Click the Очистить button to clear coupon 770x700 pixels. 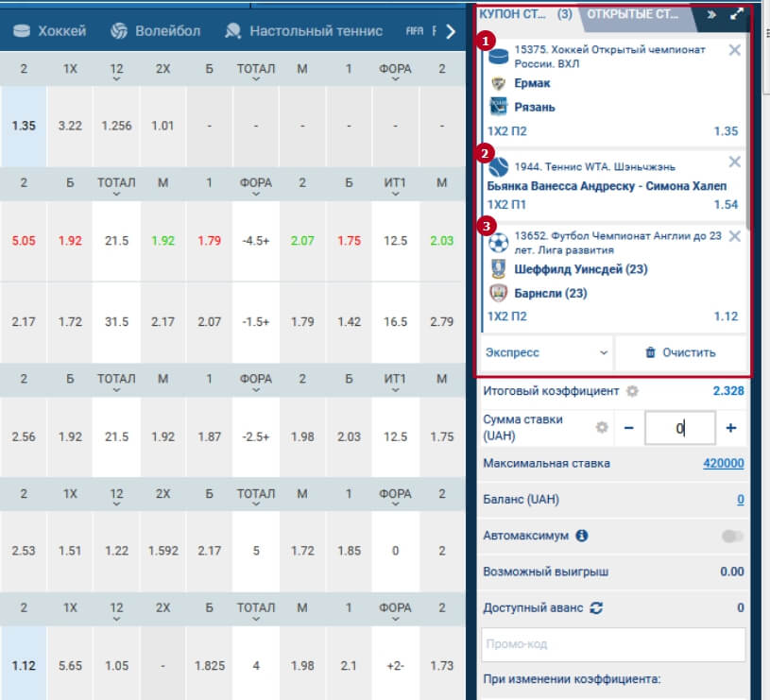[680, 352]
